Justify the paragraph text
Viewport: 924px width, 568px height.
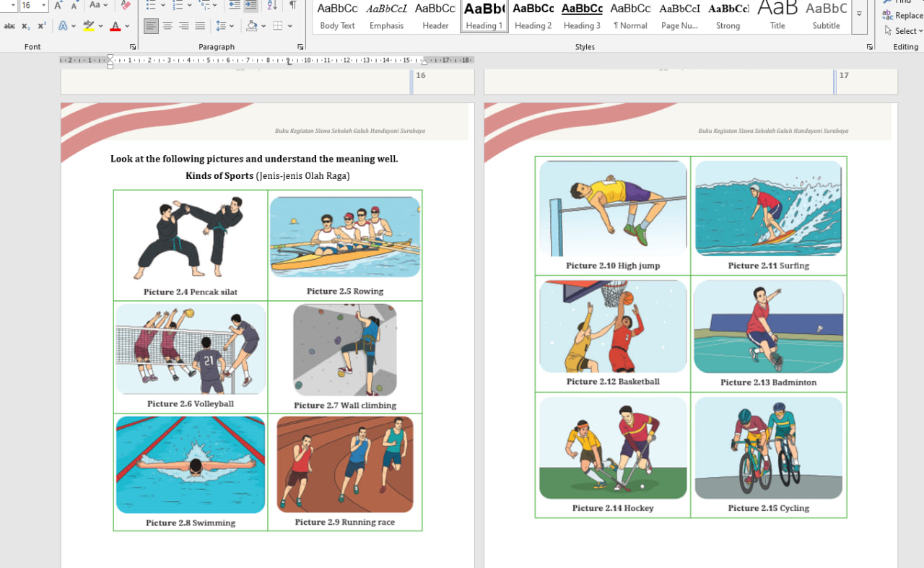201,26
